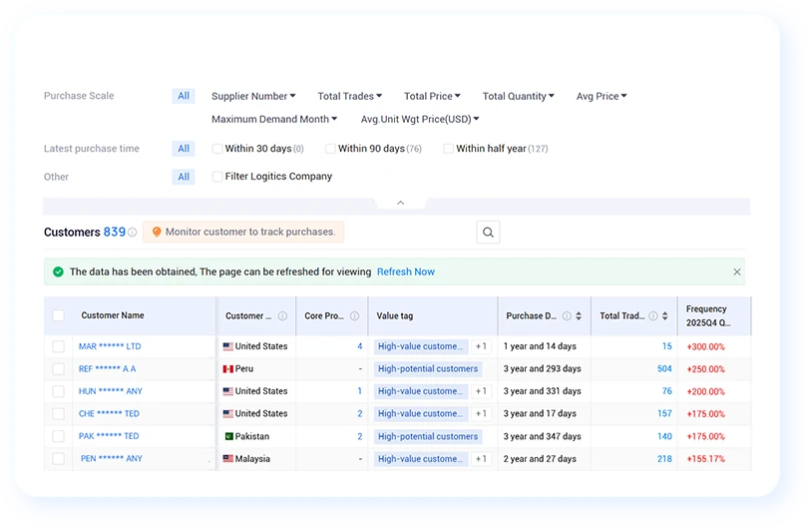Open Maximum Demand Month dropdown
Screen dimensions: 812x529
[274, 119]
